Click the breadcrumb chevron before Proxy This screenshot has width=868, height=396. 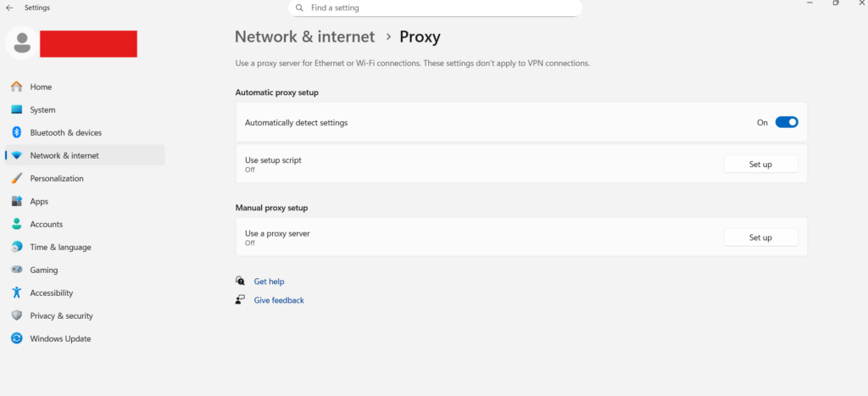pyautogui.click(x=388, y=37)
